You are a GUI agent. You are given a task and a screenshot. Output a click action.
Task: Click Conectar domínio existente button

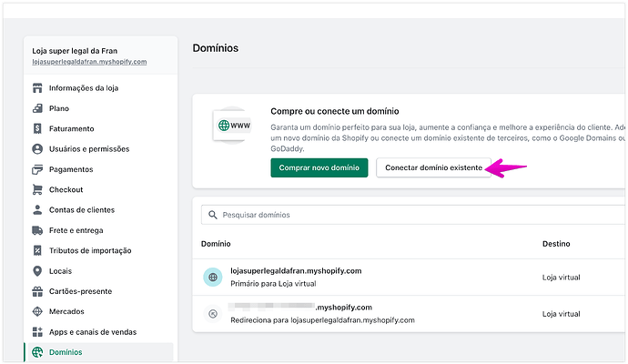(433, 168)
